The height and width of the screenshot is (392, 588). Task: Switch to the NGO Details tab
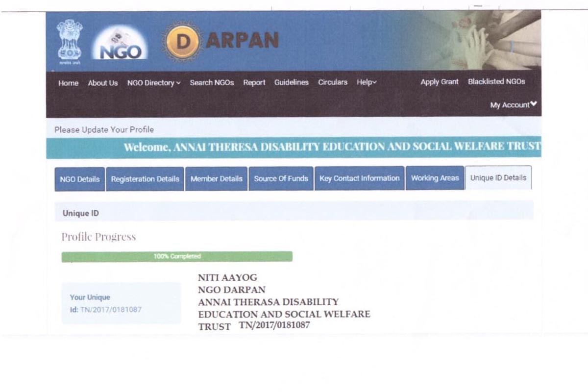coord(79,179)
